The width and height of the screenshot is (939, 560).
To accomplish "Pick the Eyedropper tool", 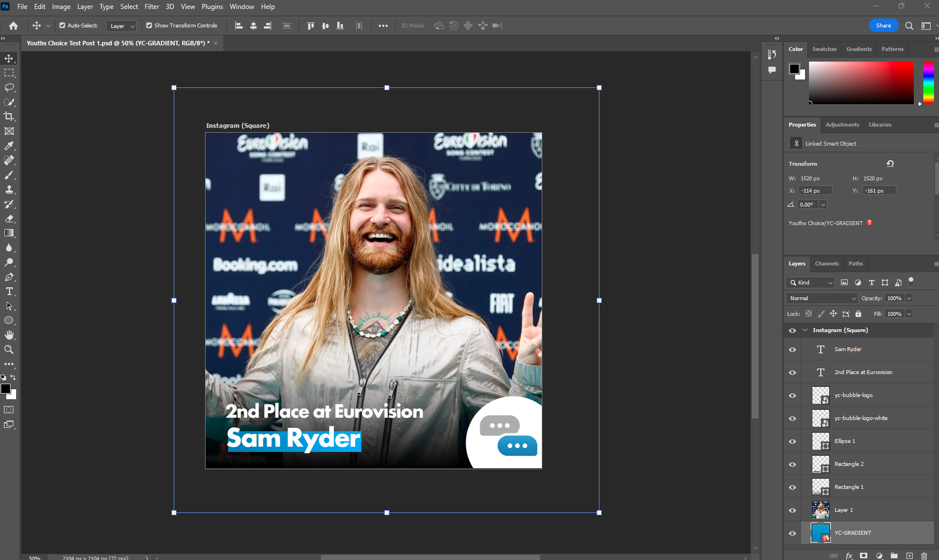I will click(x=9, y=146).
